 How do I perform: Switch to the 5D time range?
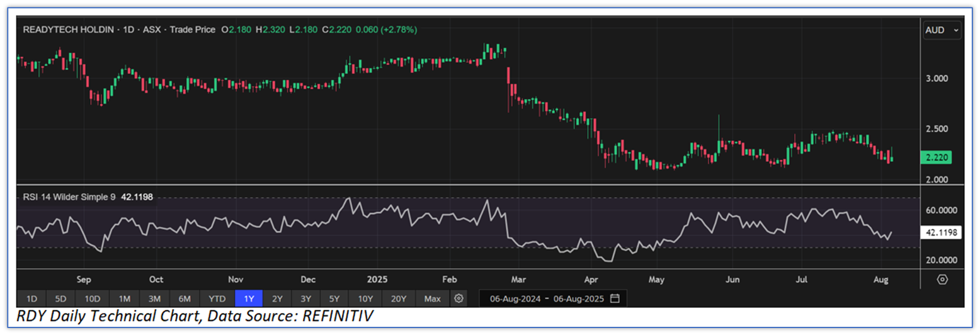point(61,298)
